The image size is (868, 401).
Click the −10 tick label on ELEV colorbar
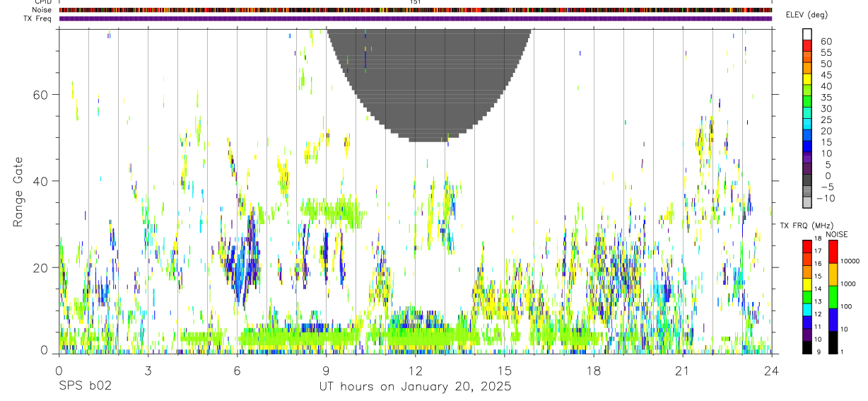point(825,198)
